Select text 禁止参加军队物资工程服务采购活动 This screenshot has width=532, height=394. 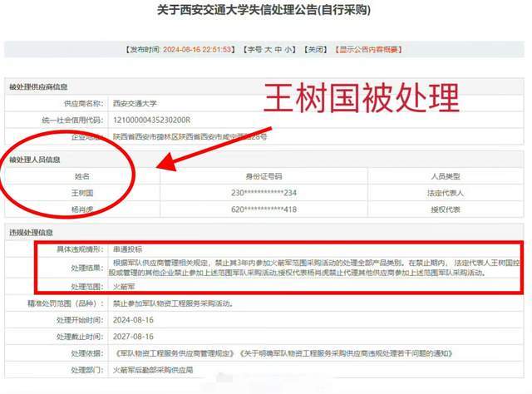coord(173,303)
